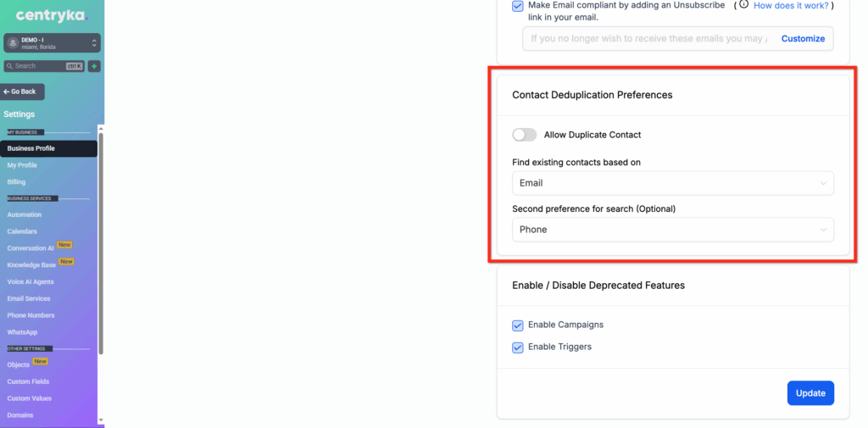Viewport: 868px width, 428px height.
Task: Click the search magnifier icon in sidebar
Action: point(9,66)
